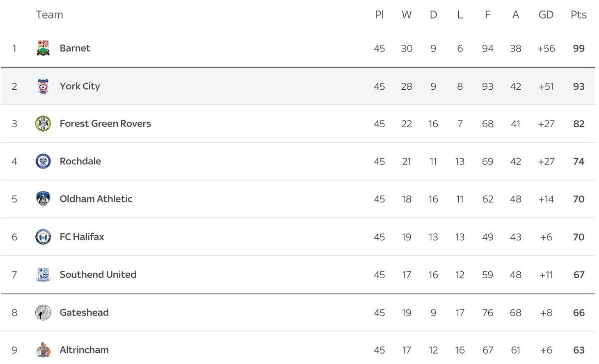
Task: Click the Altrincham club crest
Action: tap(43, 350)
